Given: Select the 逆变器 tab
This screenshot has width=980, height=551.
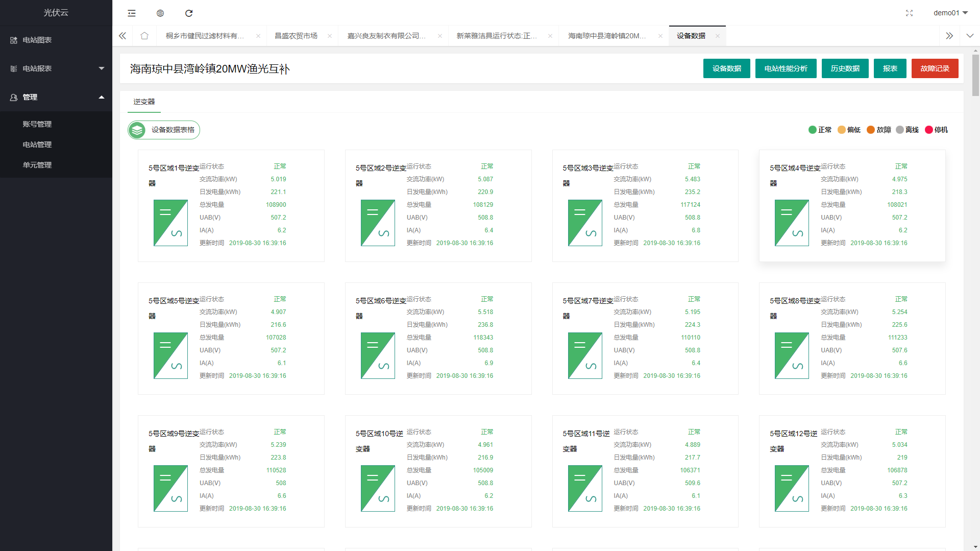Looking at the screenshot, I should (144, 102).
